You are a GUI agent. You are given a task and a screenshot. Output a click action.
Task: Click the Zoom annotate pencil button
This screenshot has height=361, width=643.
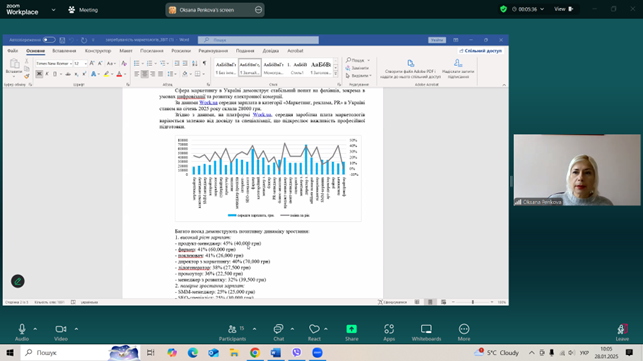tap(18, 281)
